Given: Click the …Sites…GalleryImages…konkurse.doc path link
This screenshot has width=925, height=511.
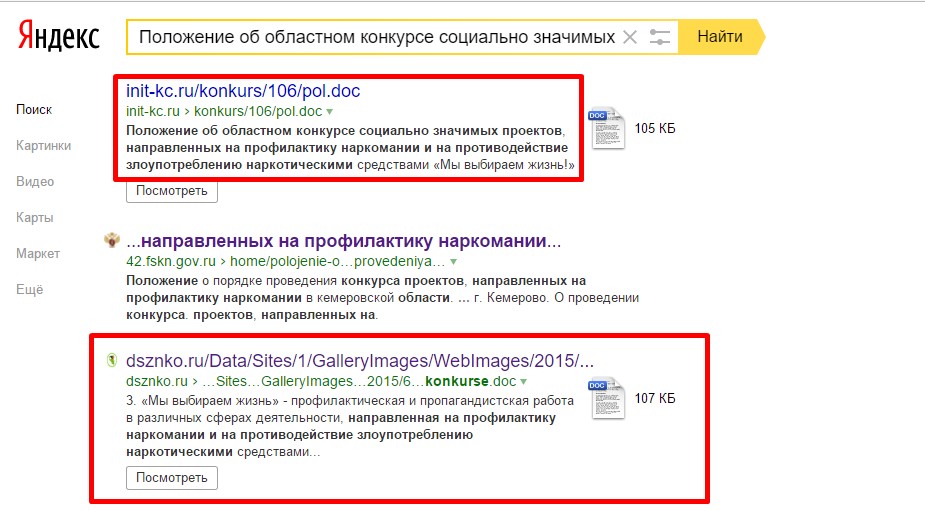Looking at the screenshot, I should pyautogui.click(x=359, y=382).
